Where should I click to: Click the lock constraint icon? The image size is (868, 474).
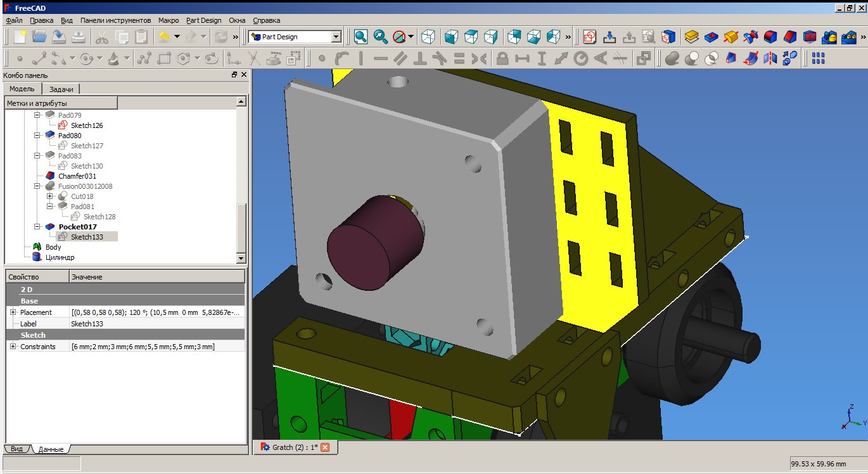point(502,58)
